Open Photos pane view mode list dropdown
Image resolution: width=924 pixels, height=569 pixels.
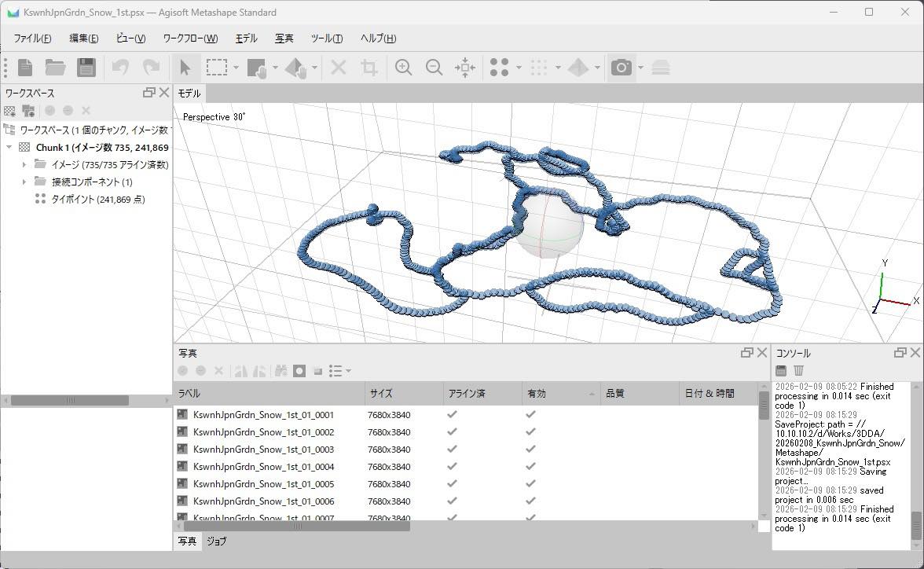(x=341, y=371)
